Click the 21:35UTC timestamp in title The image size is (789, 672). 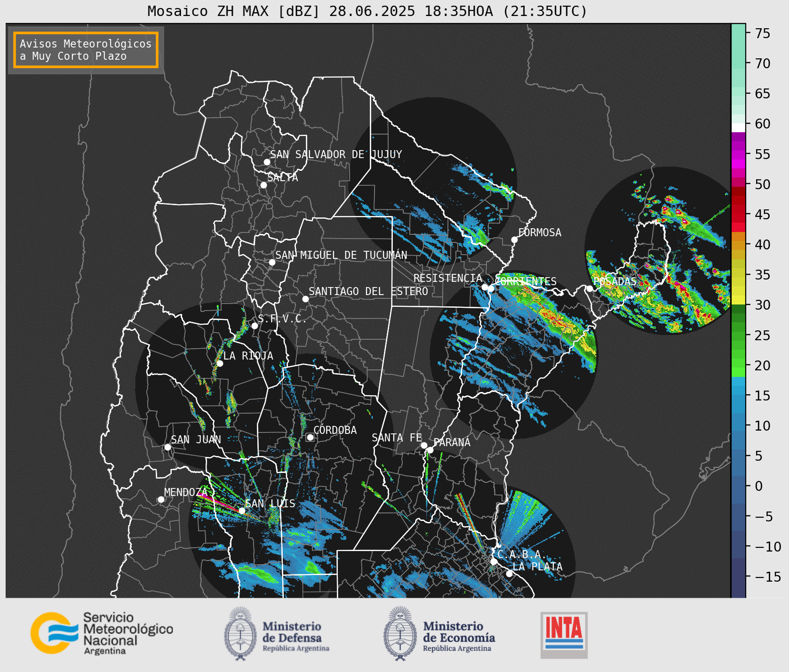(x=545, y=11)
